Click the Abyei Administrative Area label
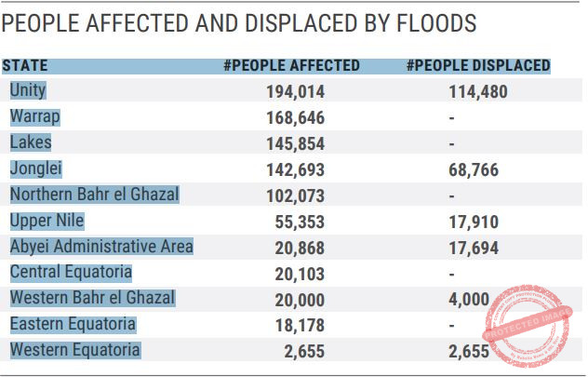The image size is (588, 377). [x=101, y=247]
